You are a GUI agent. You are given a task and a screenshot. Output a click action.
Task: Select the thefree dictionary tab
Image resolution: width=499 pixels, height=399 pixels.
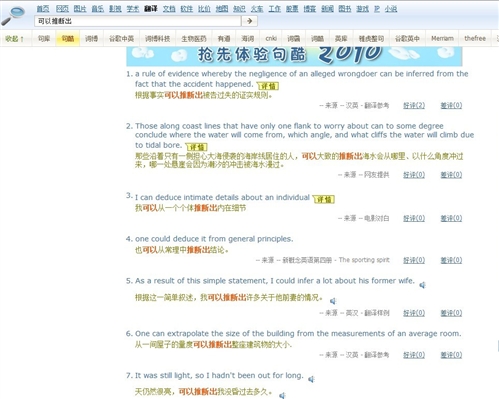point(475,39)
